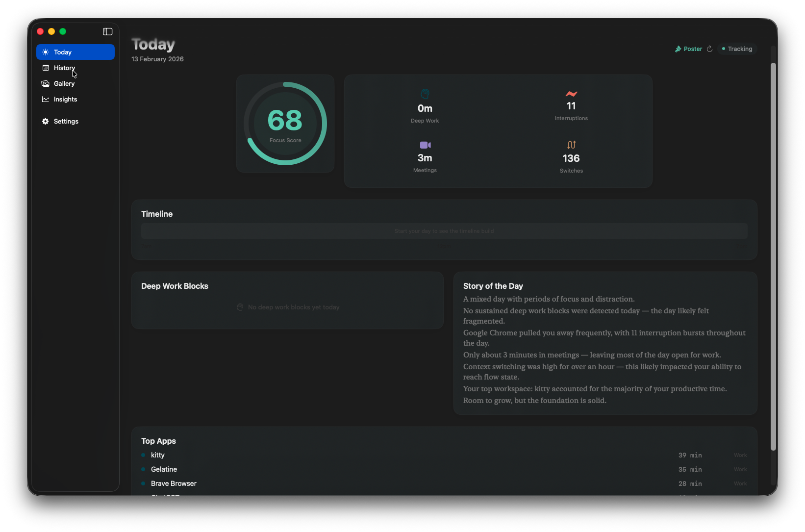
Task: Click the History calendar icon
Action: 46,68
